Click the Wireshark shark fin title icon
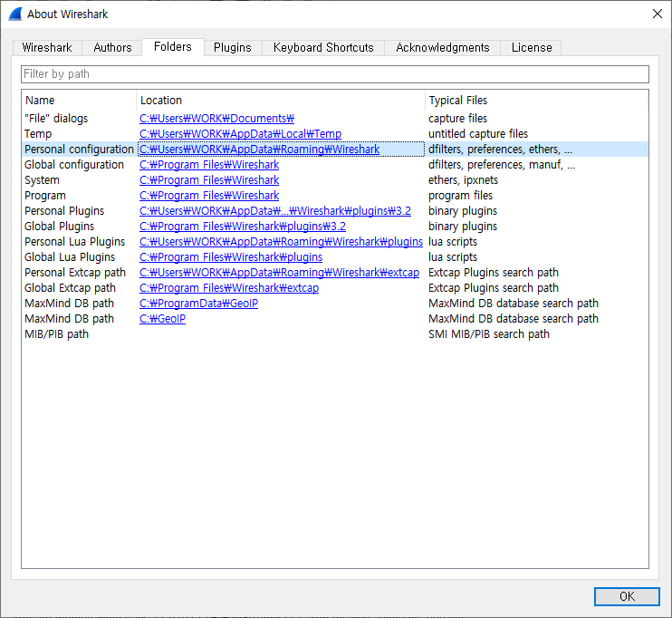The image size is (672, 618). click(15, 14)
